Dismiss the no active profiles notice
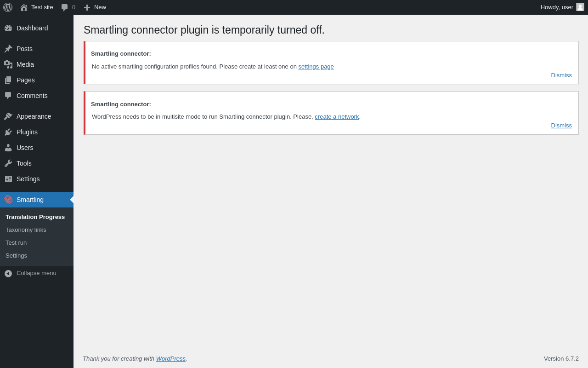Viewport: 588px width, 368px height. [x=561, y=75]
